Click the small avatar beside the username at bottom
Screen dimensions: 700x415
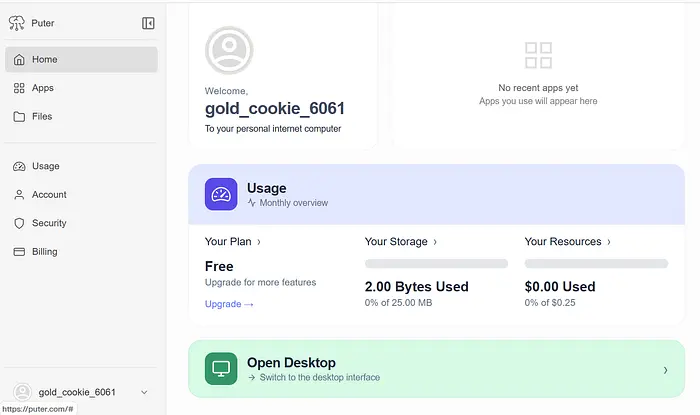(x=22, y=392)
